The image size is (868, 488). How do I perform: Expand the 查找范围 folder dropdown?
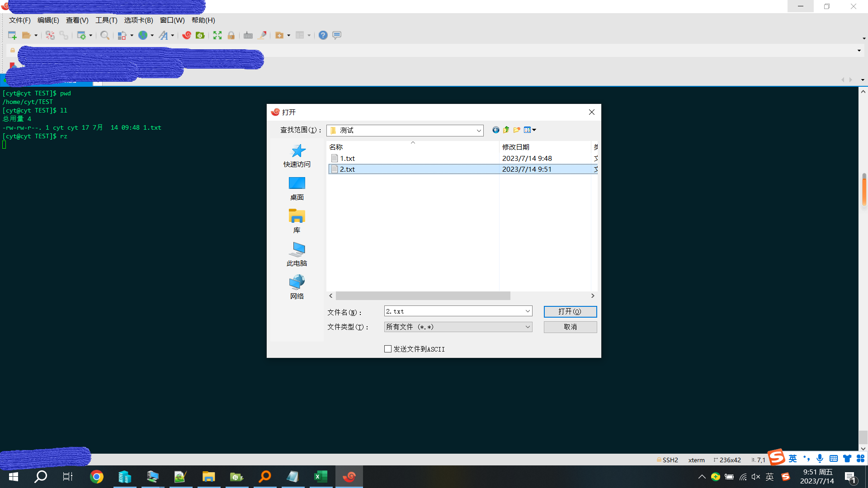click(x=479, y=131)
